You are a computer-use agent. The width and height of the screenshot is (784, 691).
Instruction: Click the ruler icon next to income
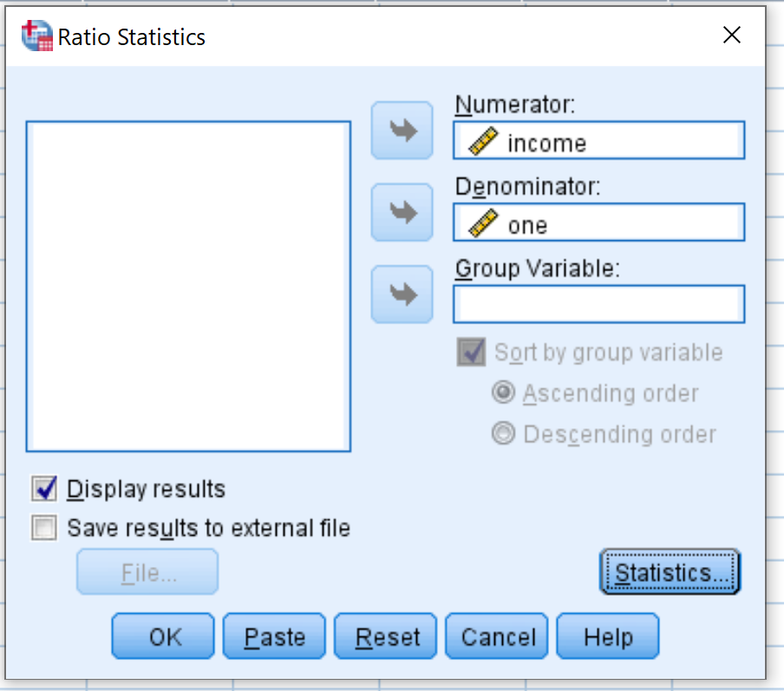tap(483, 141)
